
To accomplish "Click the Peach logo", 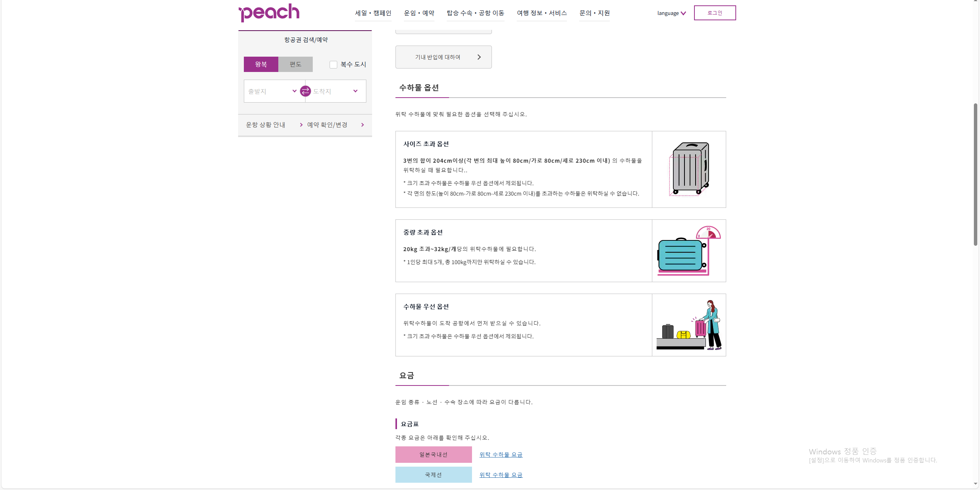I will tap(269, 13).
